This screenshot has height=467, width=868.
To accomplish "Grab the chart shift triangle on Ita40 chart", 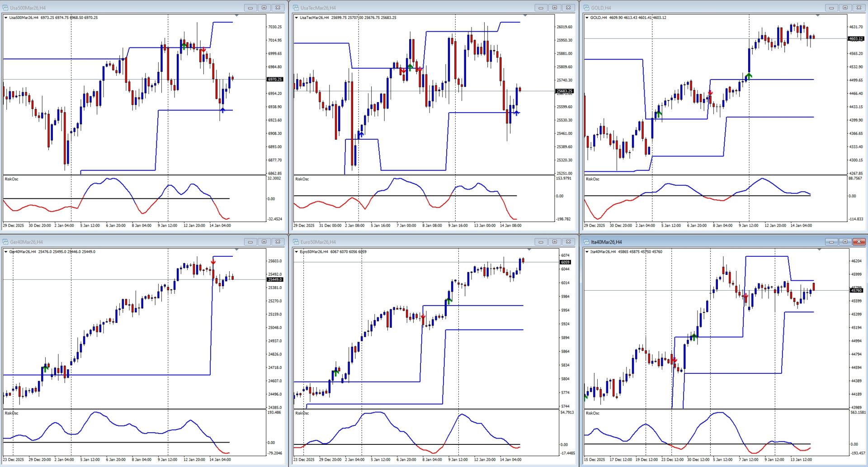I will tap(819, 250).
